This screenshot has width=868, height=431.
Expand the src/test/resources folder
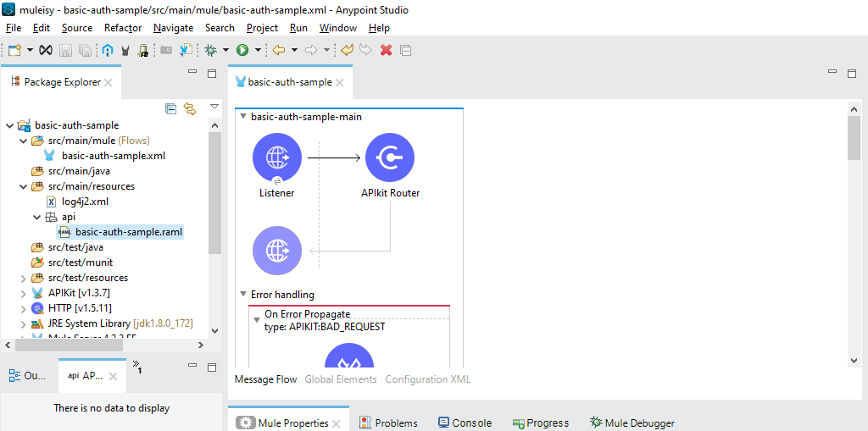[23, 278]
